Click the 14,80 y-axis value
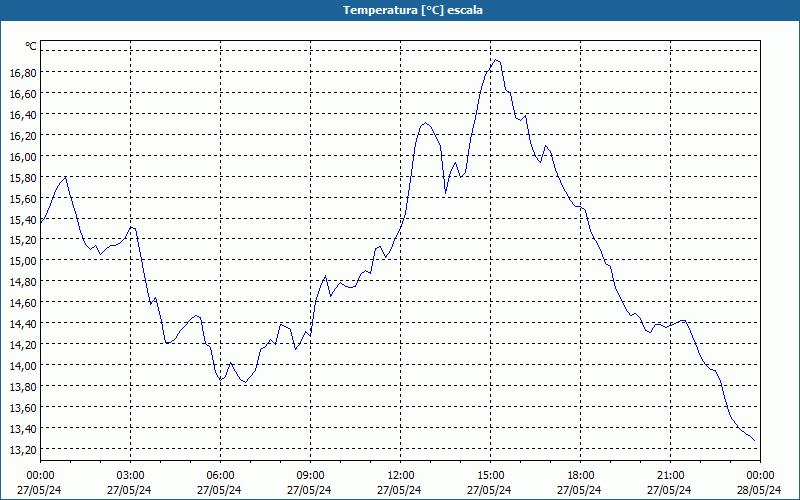This screenshot has width=800, height=500. 23,282
